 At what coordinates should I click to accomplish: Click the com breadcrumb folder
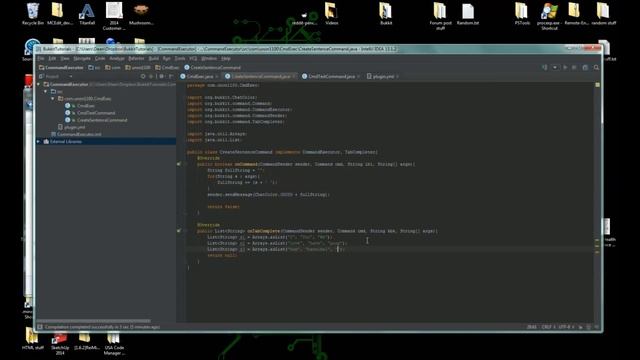(x=113, y=67)
